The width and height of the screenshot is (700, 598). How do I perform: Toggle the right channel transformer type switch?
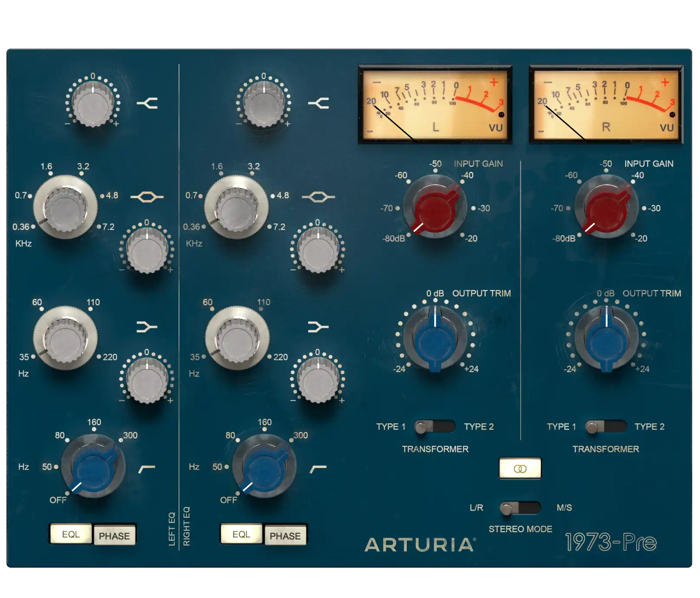605,427
